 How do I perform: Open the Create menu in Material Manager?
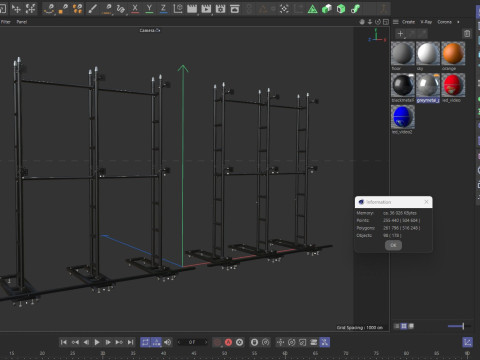[408, 22]
